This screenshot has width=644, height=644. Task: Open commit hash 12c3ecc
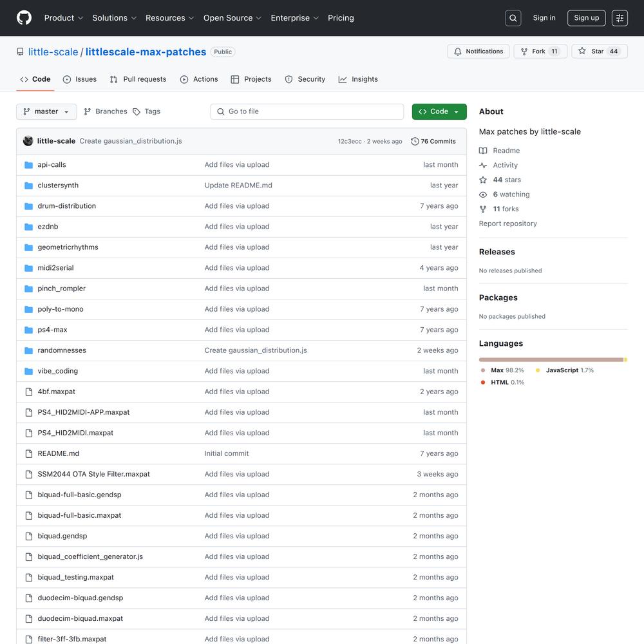click(x=350, y=141)
